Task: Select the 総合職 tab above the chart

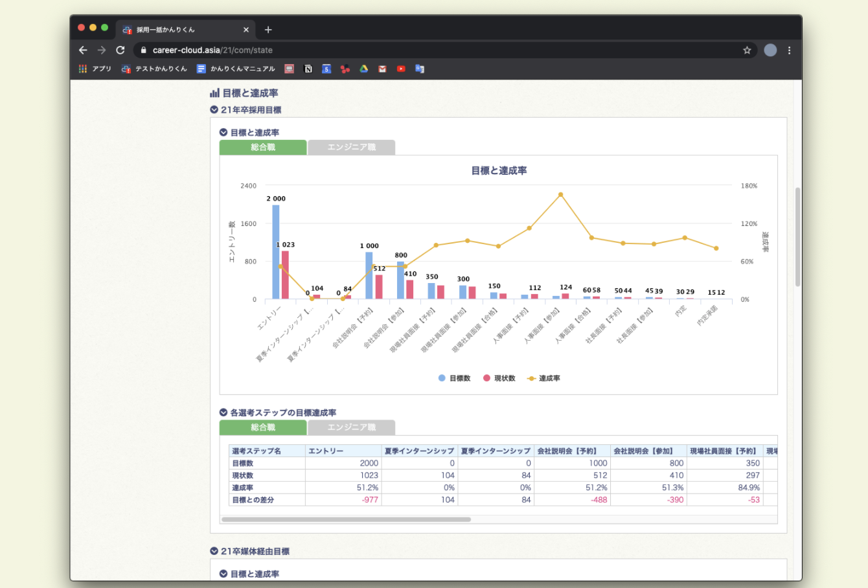Action: pos(263,148)
